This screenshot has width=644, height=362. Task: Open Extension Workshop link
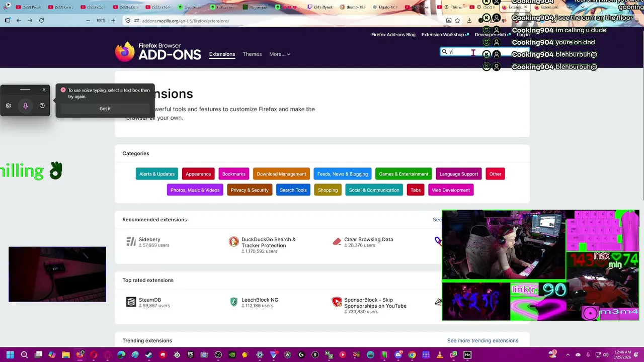445,35
